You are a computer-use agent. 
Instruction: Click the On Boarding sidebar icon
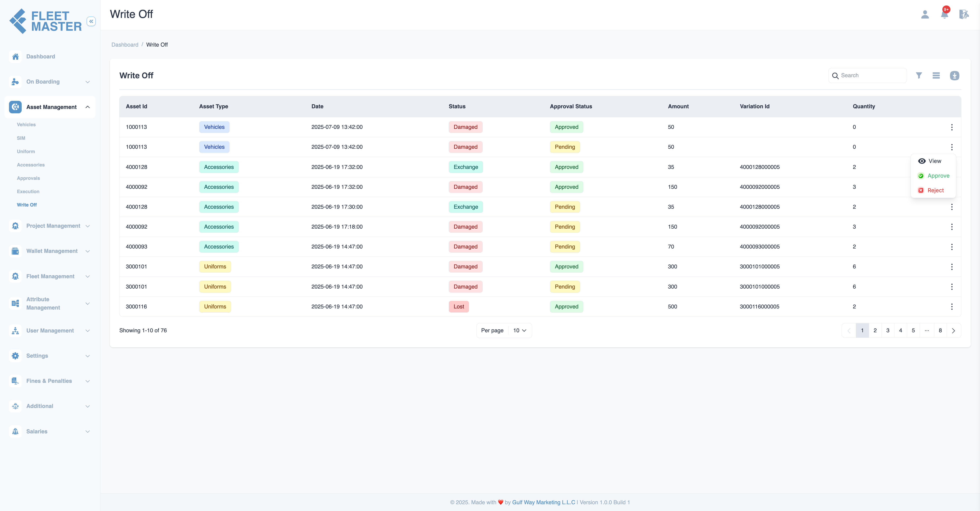coord(15,82)
